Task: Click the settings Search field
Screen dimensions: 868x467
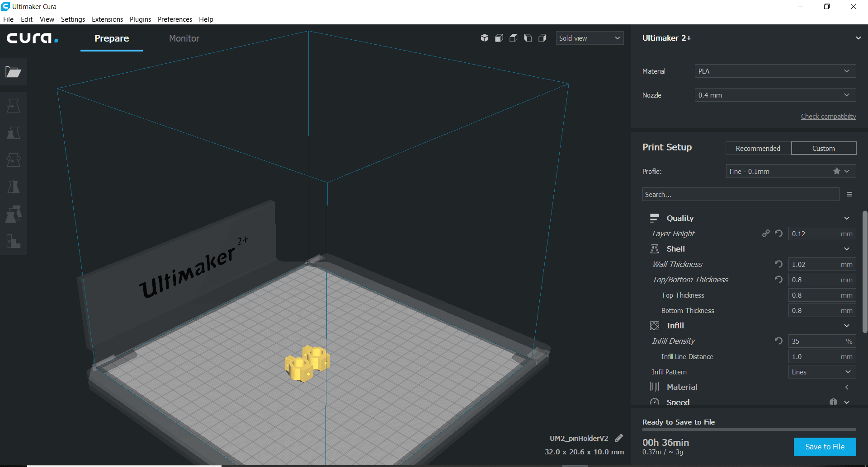Action: coord(741,194)
